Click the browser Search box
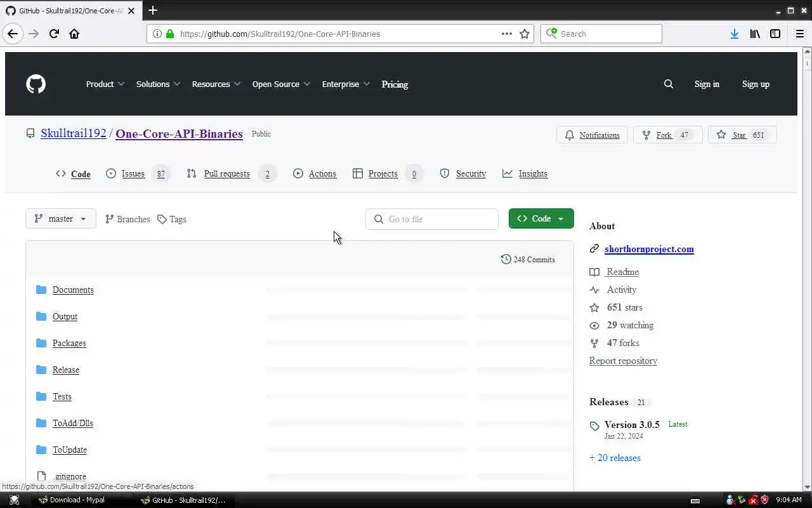The image size is (812, 508). tap(601, 34)
